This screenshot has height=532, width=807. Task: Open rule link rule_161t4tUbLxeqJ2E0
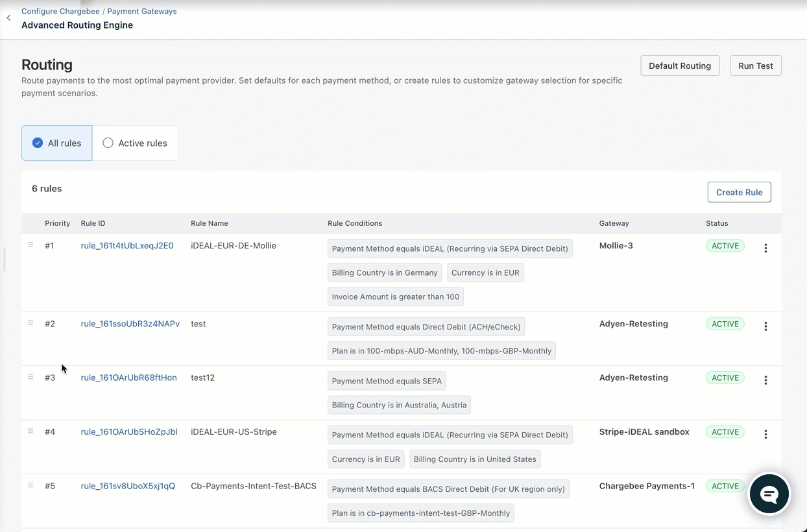tap(127, 246)
